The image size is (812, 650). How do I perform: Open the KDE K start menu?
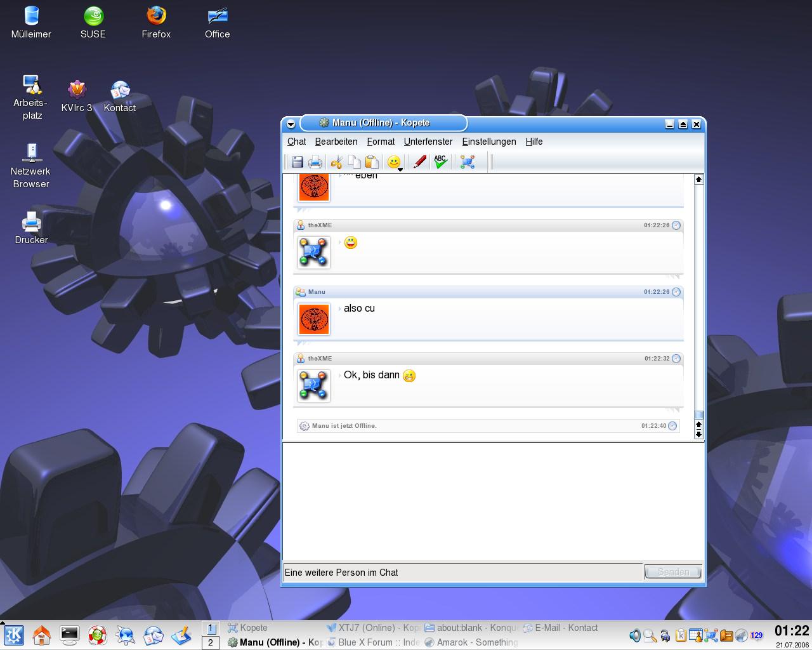click(x=14, y=635)
